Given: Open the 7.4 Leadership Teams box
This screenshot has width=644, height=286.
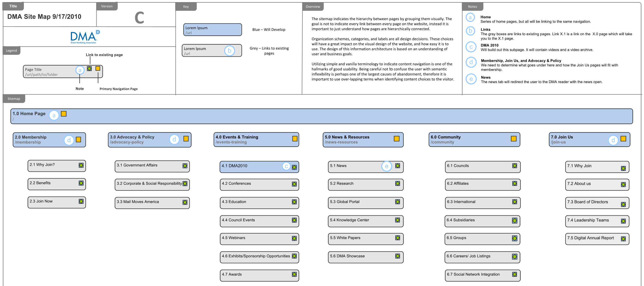Looking at the screenshot, I should (x=597, y=221).
